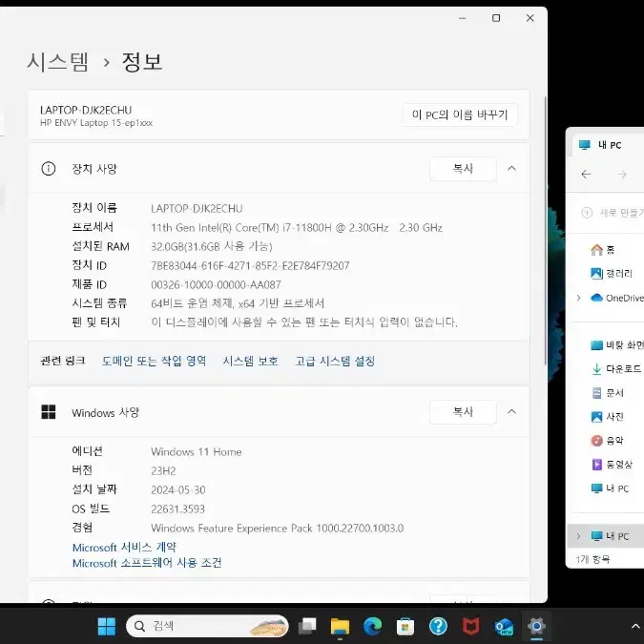This screenshot has height=644, width=644.
Task: Click 새로 만들기 in File Explorer toolbar
Action: (613, 213)
